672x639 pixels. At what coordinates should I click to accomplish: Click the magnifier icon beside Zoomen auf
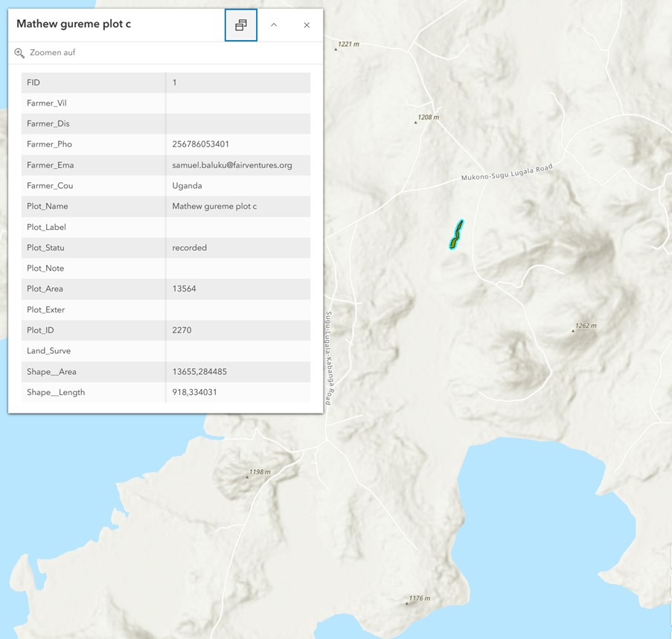19,53
